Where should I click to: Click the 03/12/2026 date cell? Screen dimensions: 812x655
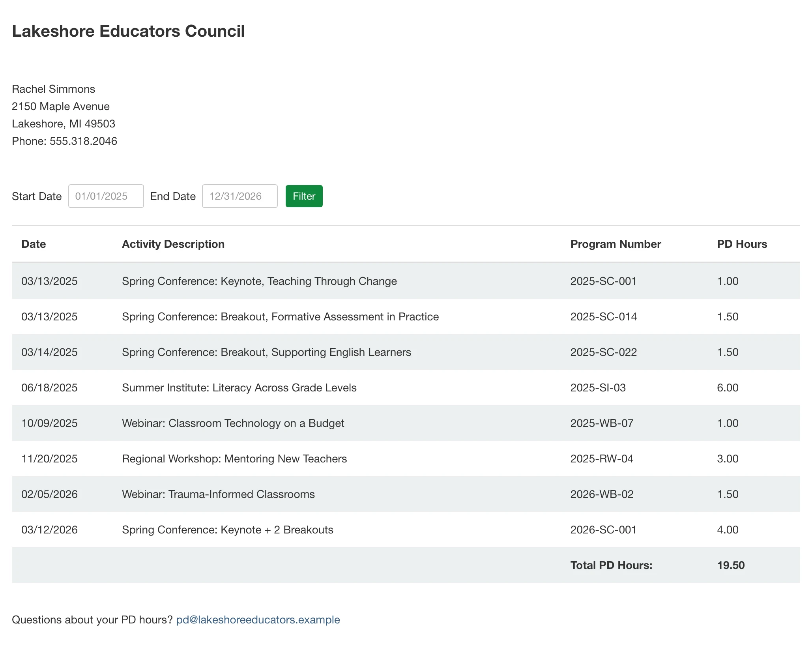50,530
